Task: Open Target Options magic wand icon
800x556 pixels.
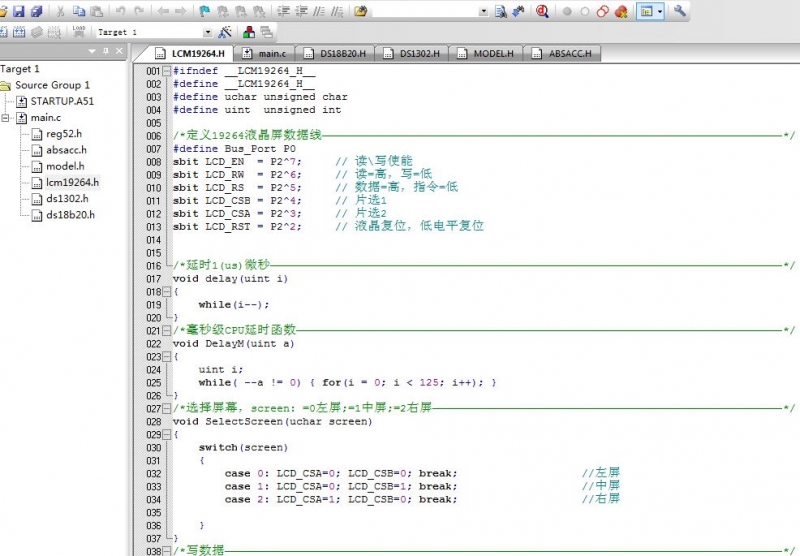Action: pos(224,32)
